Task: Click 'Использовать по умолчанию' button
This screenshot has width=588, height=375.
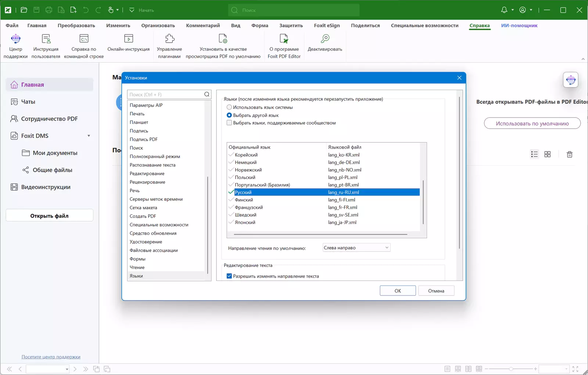Action: (x=532, y=124)
